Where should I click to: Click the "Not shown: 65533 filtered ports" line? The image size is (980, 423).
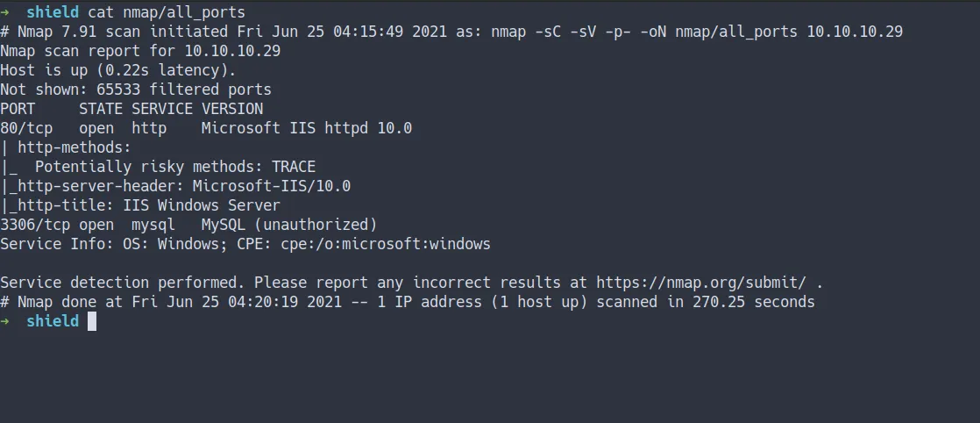tap(136, 90)
